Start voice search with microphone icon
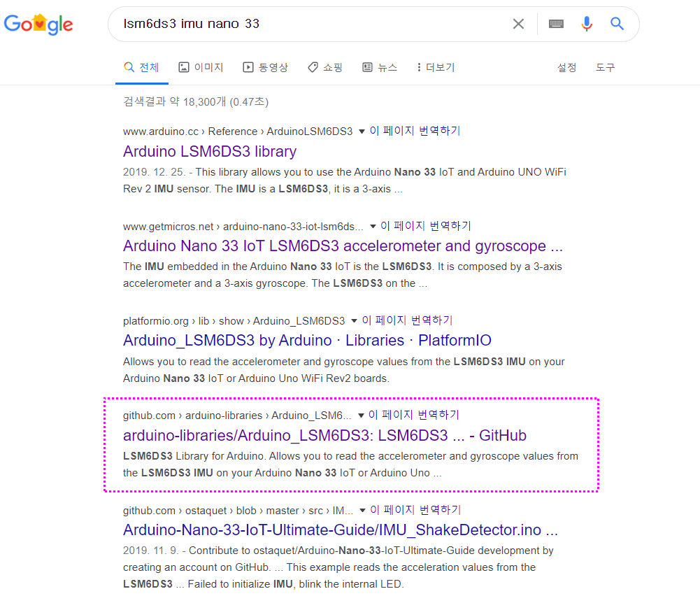700x610 pixels. [x=587, y=24]
